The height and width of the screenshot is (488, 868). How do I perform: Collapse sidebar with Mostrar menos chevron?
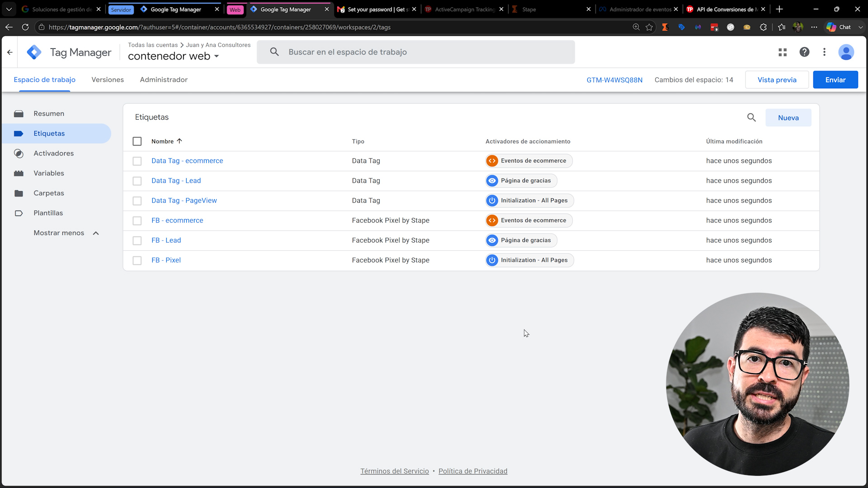(x=96, y=233)
